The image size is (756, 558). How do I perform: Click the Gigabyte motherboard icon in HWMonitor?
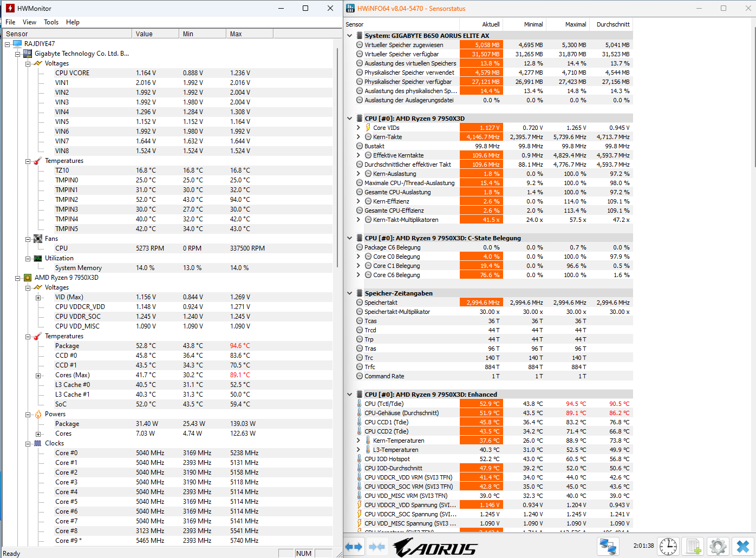point(28,54)
